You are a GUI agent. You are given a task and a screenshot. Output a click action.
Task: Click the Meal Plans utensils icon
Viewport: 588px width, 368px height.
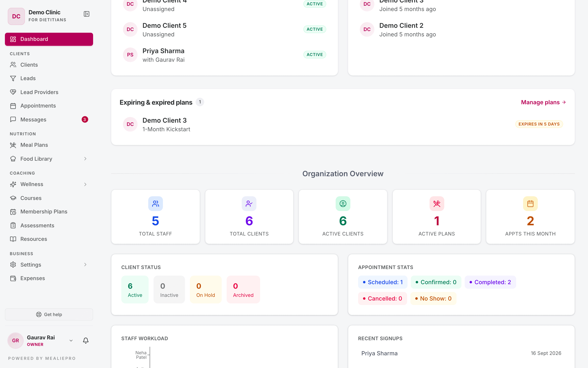13,145
